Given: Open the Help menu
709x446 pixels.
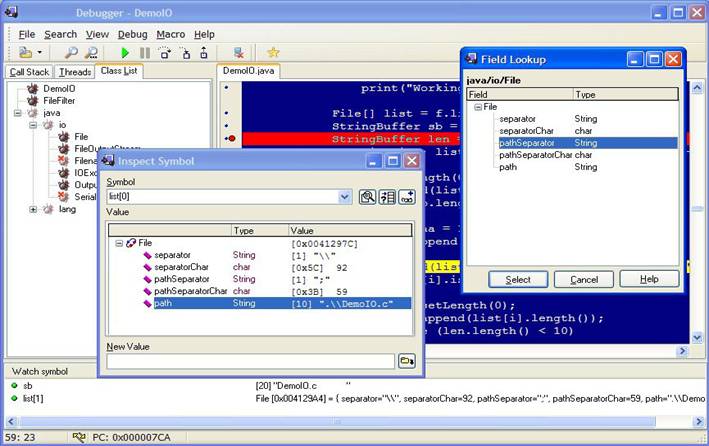Looking at the screenshot, I should tap(204, 34).
